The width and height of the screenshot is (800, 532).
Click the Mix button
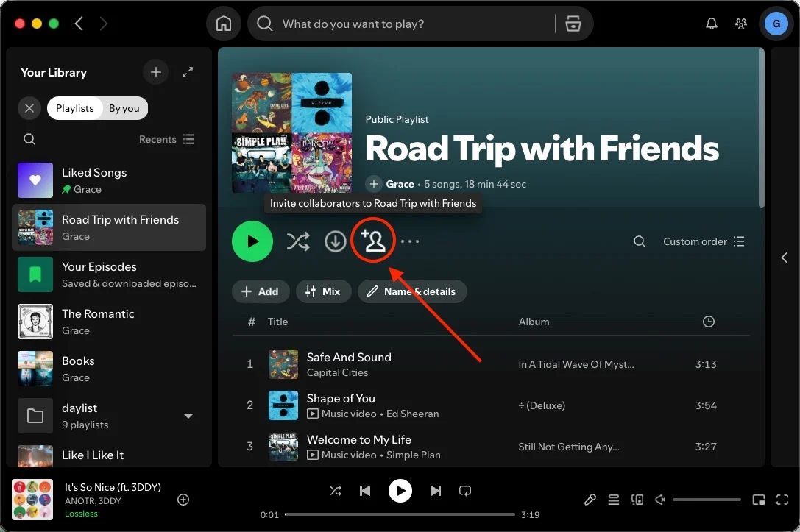323,291
